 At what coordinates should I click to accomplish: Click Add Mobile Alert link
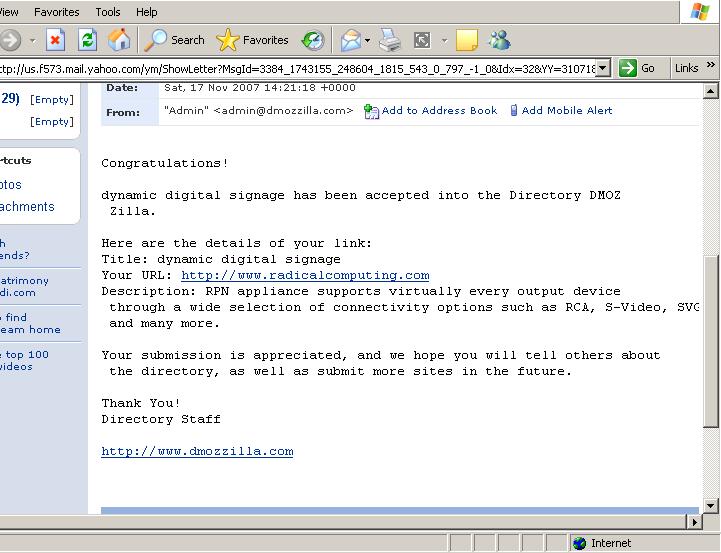click(x=566, y=110)
